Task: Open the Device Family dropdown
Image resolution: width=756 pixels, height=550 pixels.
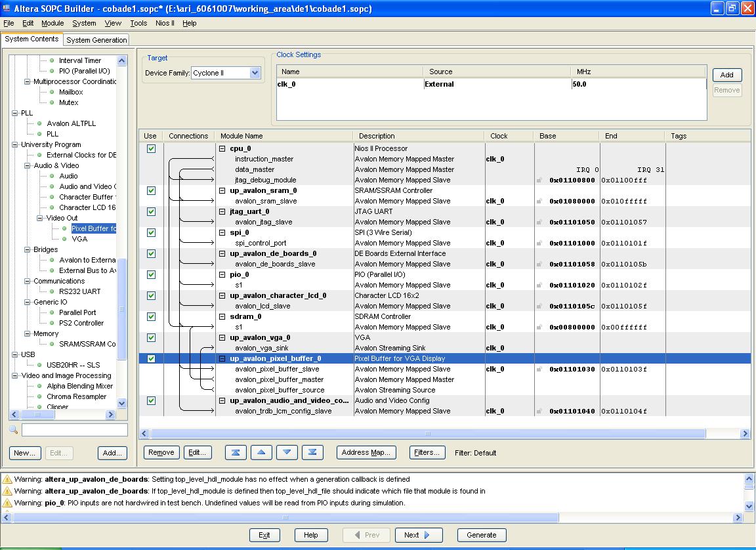Action: [255, 73]
